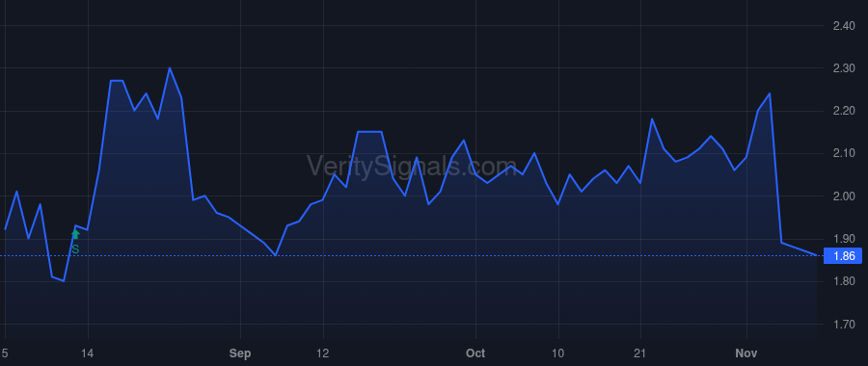
Task: Click the 1.70 price axis label
Action: [844, 325]
